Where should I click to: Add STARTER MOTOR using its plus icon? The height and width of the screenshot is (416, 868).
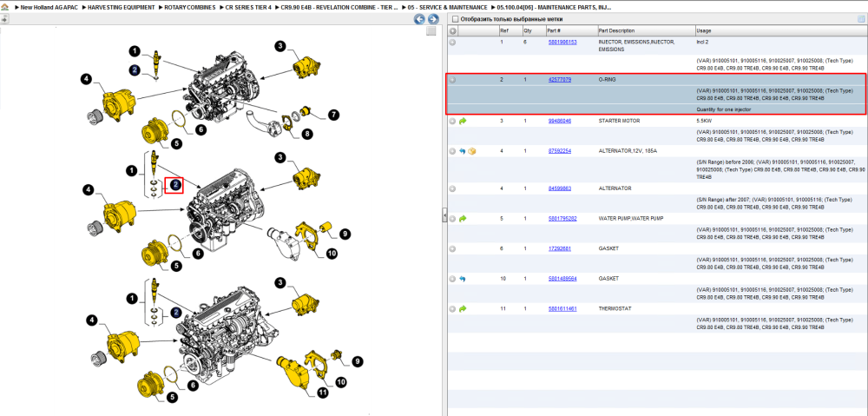[452, 121]
